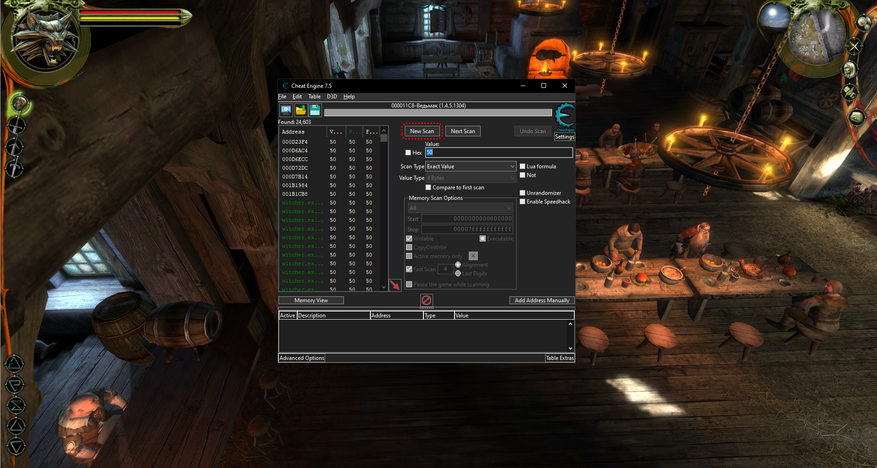Enable the Lua formula checkbox
This screenshot has height=468, width=877.
[522, 167]
